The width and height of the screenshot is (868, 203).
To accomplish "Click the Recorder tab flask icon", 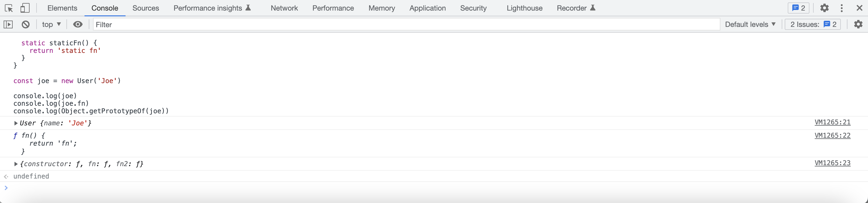I will click(593, 8).
